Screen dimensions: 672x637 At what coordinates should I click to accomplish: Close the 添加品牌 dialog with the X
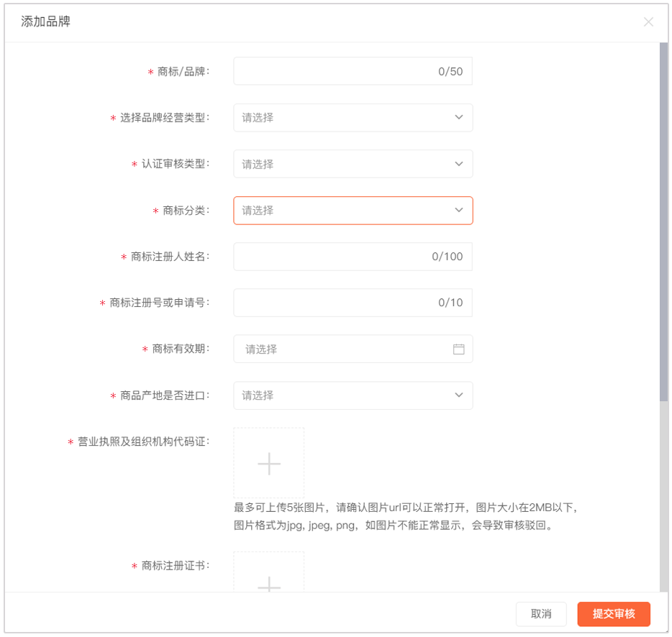(648, 22)
